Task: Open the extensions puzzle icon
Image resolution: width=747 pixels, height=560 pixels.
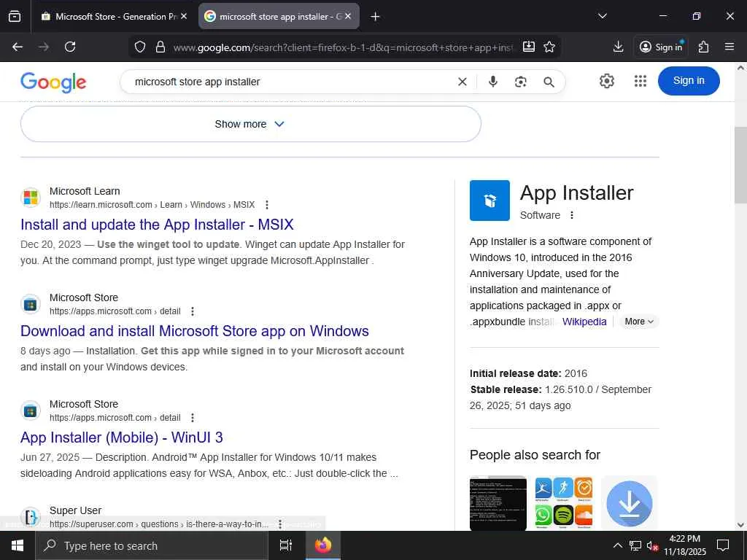Action: tap(704, 47)
